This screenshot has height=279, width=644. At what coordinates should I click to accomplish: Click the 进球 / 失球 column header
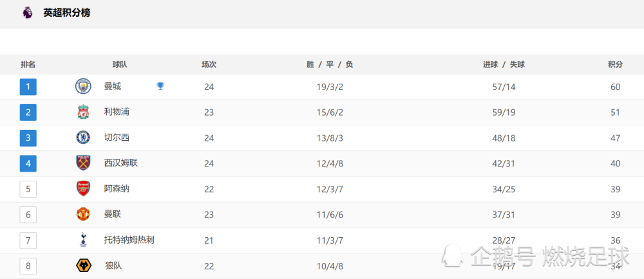click(504, 64)
